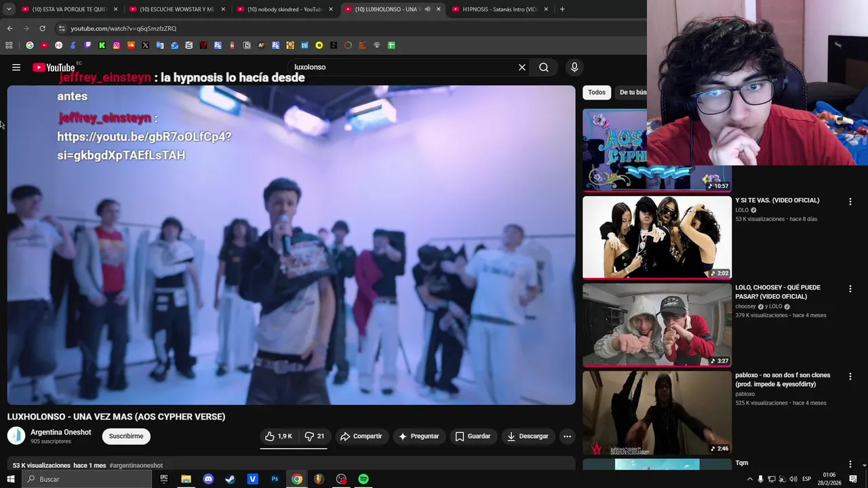868x488 pixels.
Task: Open Epic Games from taskbar
Action: coord(164,479)
